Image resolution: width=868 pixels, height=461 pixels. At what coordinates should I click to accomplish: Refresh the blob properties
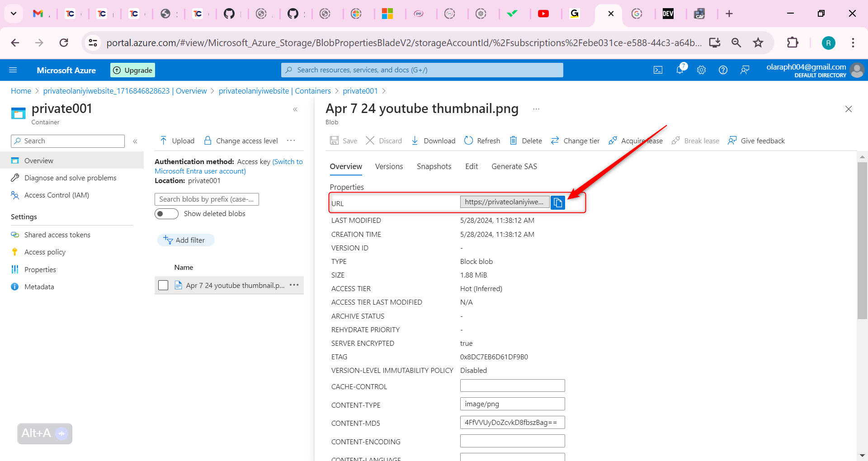(482, 141)
